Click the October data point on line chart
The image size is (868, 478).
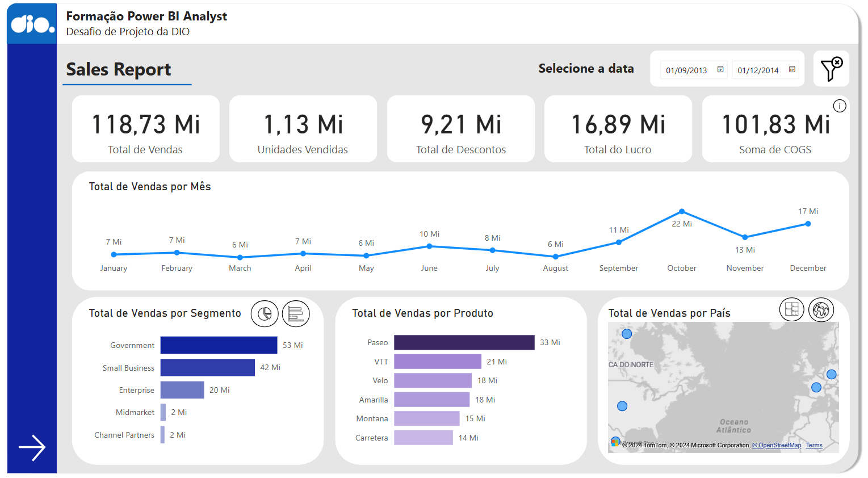tap(682, 212)
